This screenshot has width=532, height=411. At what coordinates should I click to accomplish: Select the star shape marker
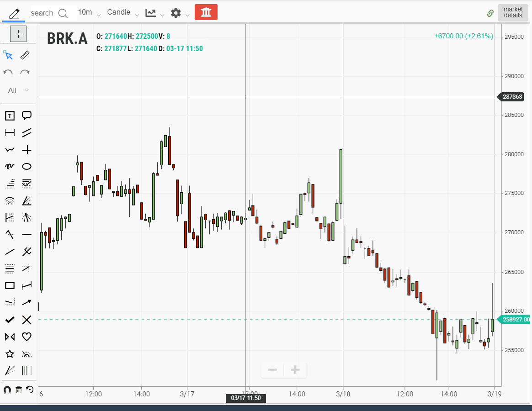(x=10, y=354)
